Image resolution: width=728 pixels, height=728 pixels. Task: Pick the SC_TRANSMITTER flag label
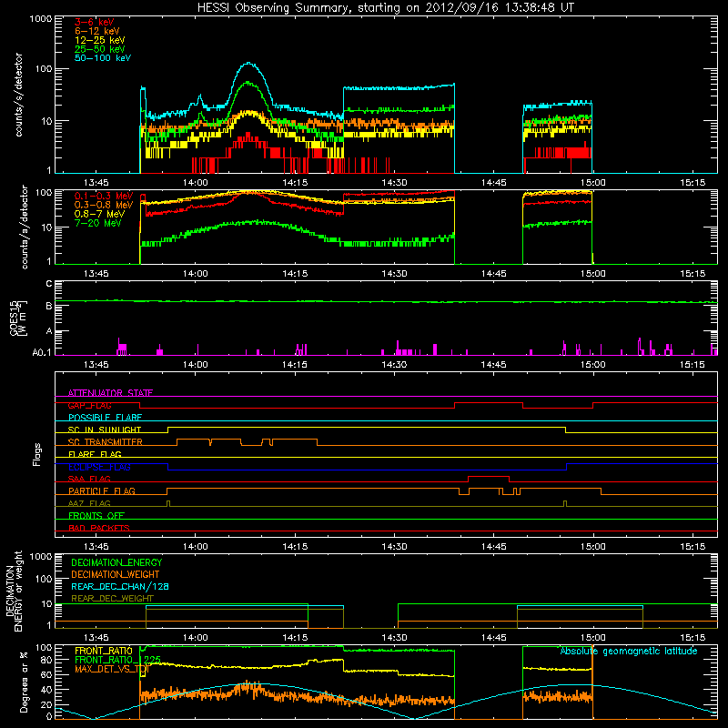pos(106,441)
